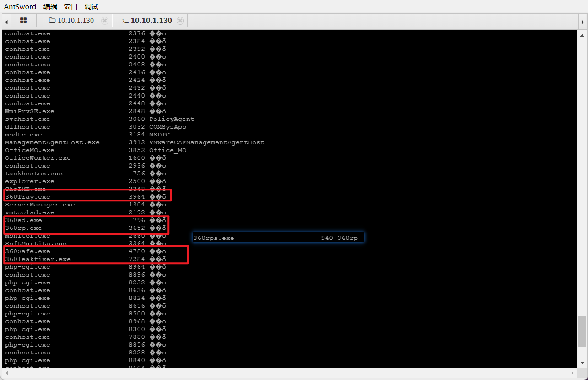Open the AntSword menu

pos(20,6)
